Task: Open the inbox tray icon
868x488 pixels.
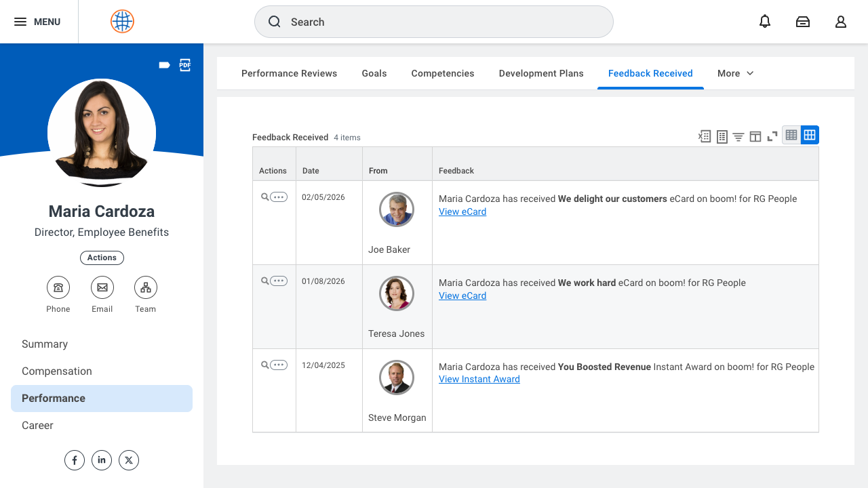Action: coord(803,22)
